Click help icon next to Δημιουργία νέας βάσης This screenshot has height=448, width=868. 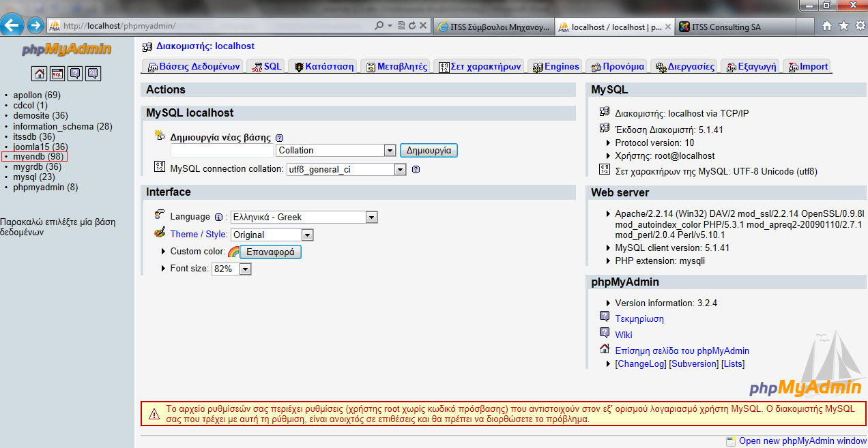(279, 138)
